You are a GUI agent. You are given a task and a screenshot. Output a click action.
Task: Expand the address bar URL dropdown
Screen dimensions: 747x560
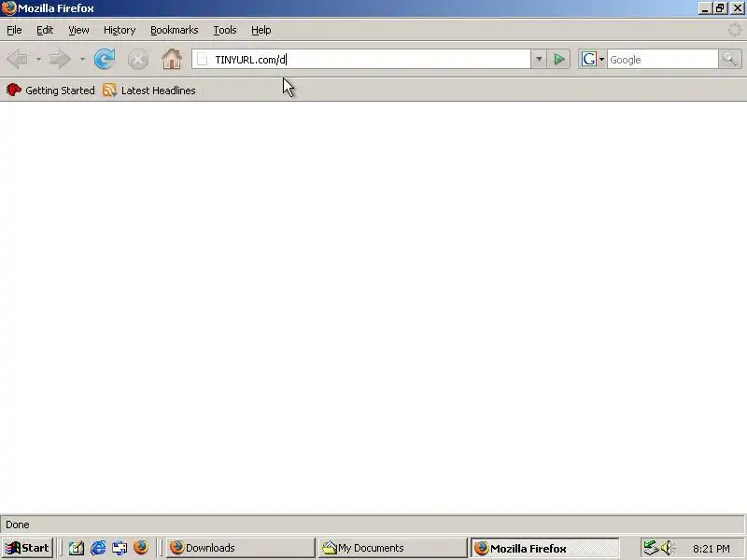click(x=539, y=60)
